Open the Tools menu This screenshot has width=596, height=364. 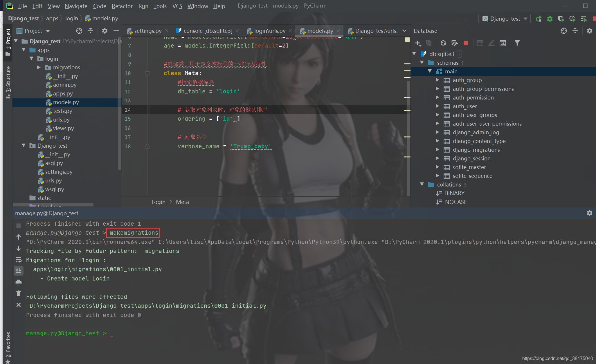(x=160, y=6)
